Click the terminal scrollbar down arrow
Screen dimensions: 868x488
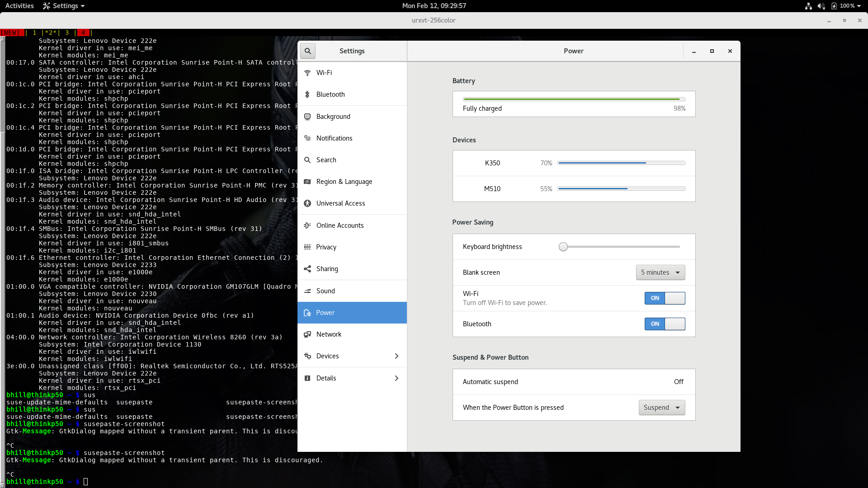(x=3, y=485)
